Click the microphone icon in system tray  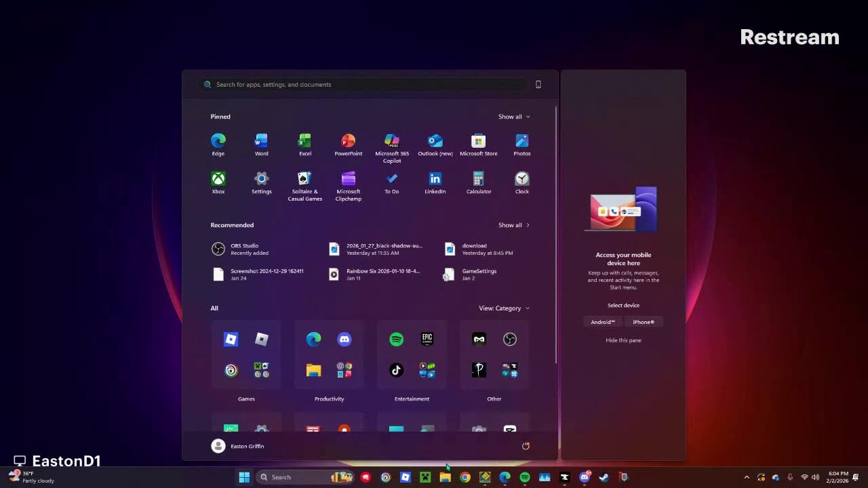790,477
